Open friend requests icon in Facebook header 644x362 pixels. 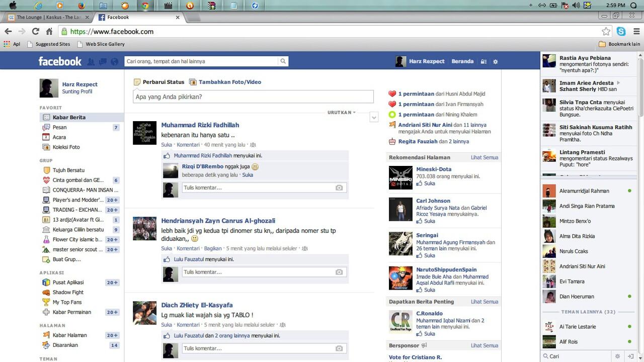[x=91, y=62]
